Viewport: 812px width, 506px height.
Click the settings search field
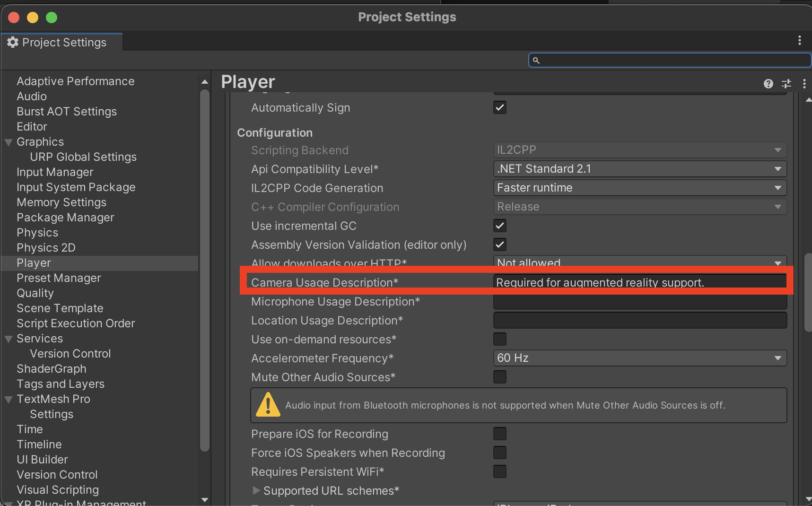point(670,60)
